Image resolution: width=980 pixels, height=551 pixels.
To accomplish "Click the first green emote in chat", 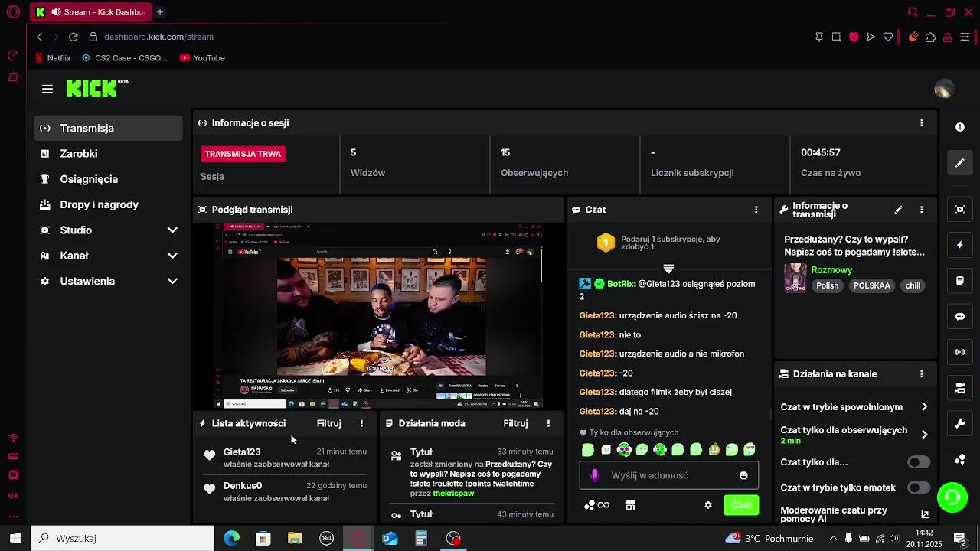I will [588, 450].
